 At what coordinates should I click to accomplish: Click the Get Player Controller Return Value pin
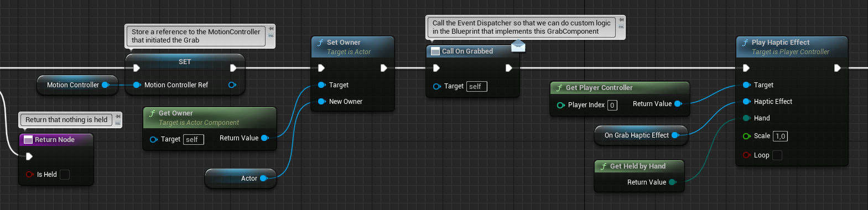(678, 103)
